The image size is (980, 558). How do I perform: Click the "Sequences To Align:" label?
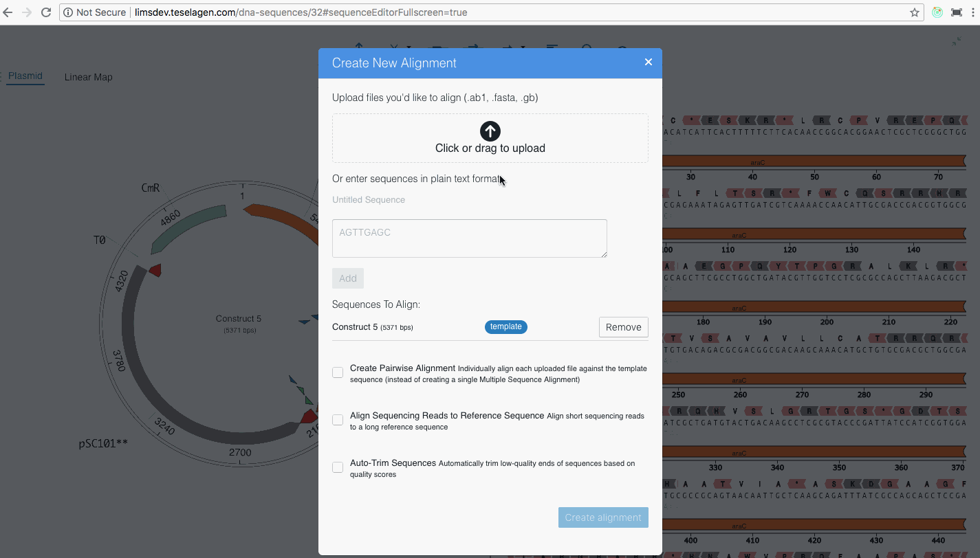[376, 304]
